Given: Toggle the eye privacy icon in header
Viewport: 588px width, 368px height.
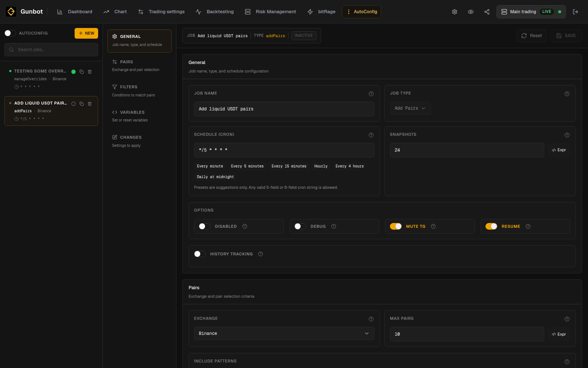Looking at the screenshot, I should pyautogui.click(x=471, y=12).
